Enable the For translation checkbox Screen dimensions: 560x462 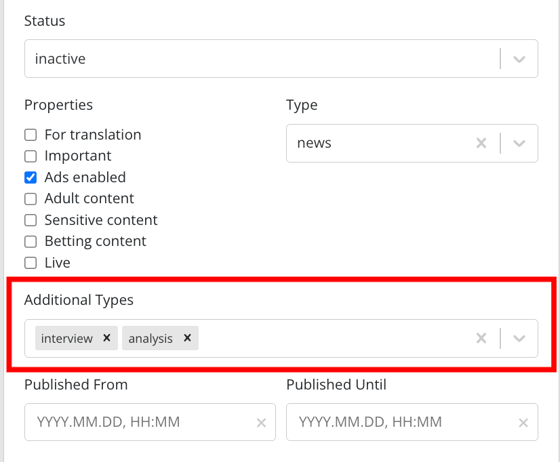(x=30, y=135)
